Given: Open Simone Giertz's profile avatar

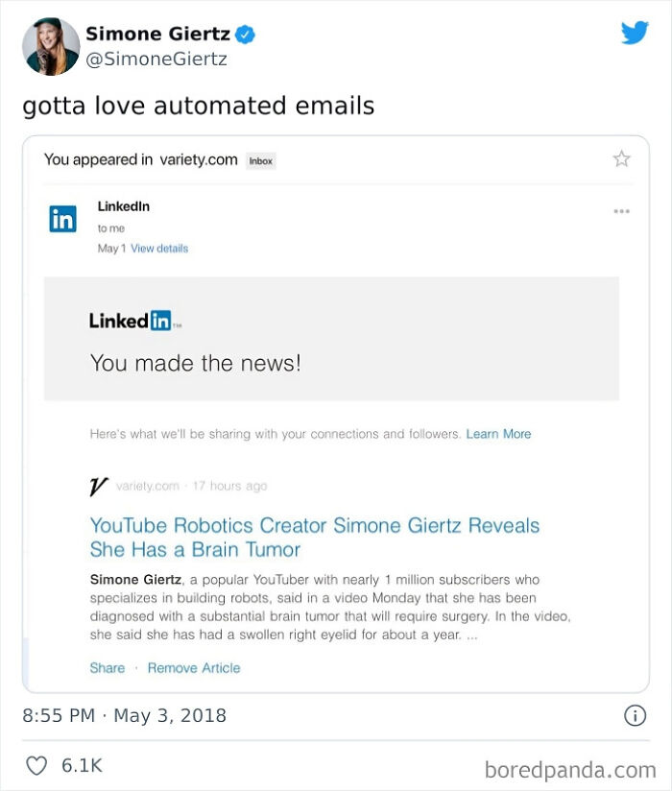Looking at the screenshot, I should click(49, 42).
